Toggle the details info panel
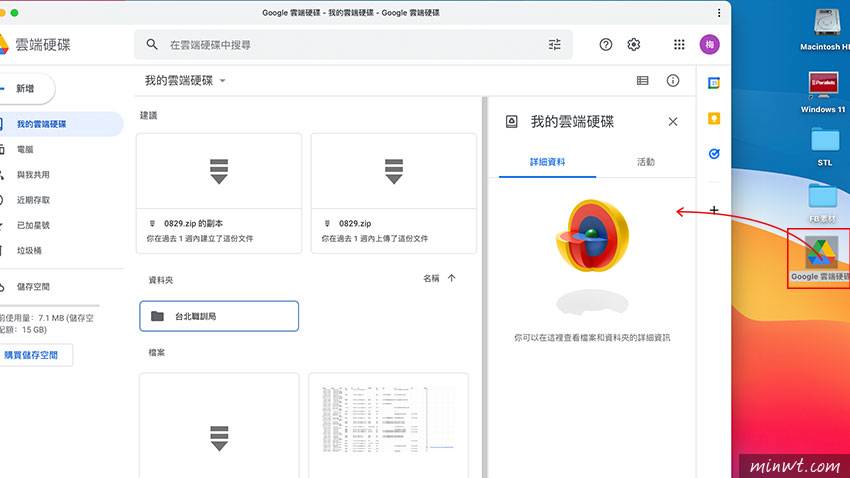This screenshot has height=478, width=850. (x=673, y=81)
